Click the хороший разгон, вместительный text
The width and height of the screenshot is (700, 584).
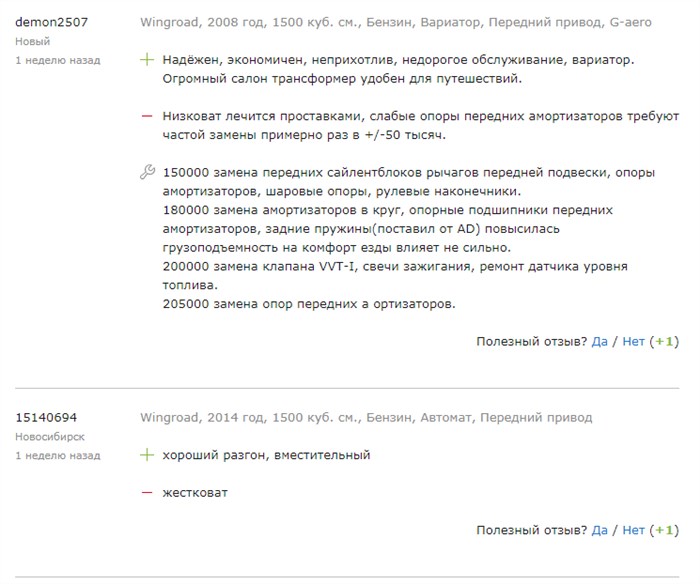(x=267, y=455)
